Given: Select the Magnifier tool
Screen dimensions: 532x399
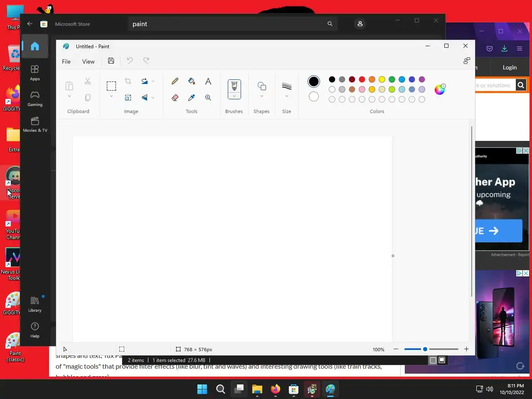Looking at the screenshot, I should (208, 98).
